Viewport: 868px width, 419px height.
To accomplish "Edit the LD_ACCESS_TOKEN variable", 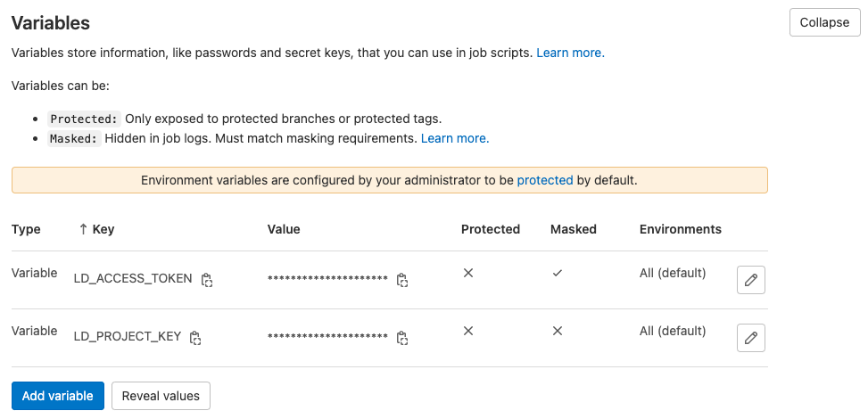I will 751,280.
